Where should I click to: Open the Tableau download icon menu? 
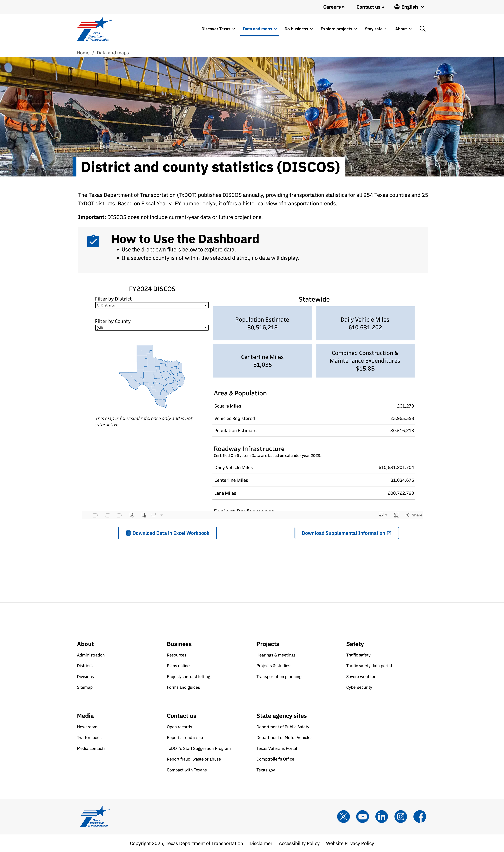[382, 515]
